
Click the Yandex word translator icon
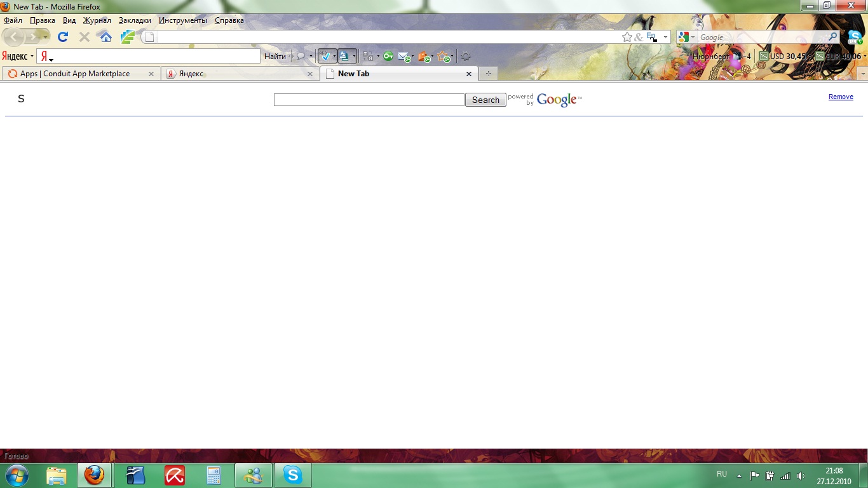click(x=368, y=57)
